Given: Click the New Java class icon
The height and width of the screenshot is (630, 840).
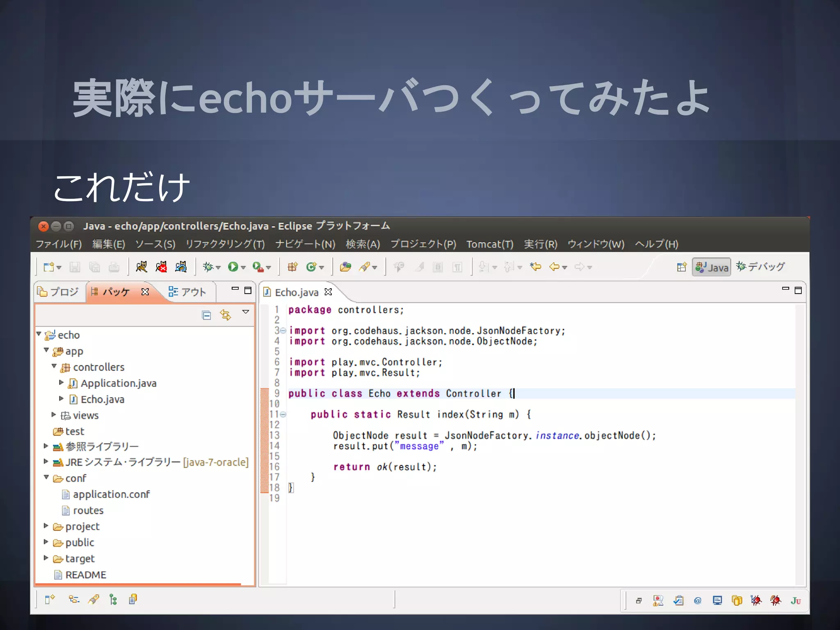Looking at the screenshot, I should point(311,267).
